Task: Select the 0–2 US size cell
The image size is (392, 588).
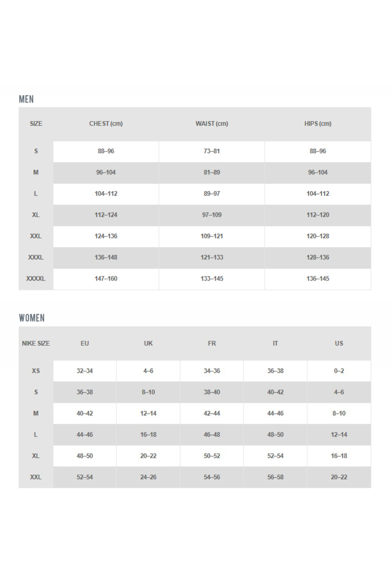Action: [339, 371]
